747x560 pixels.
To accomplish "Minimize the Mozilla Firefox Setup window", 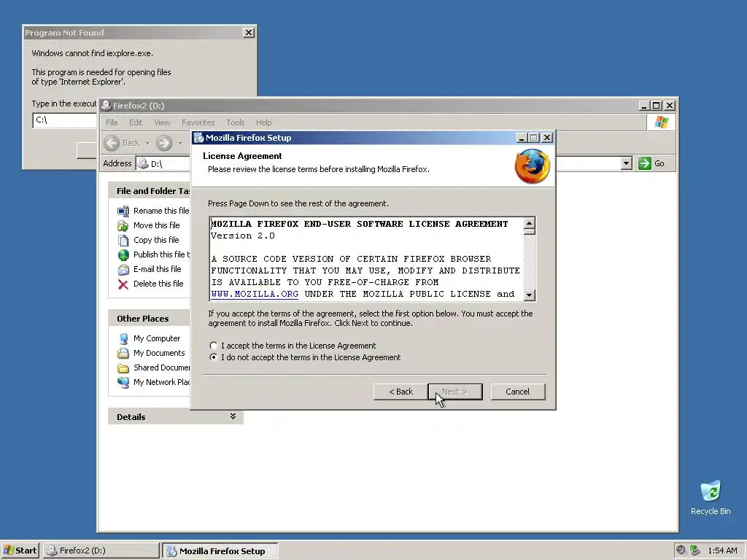I will point(521,138).
